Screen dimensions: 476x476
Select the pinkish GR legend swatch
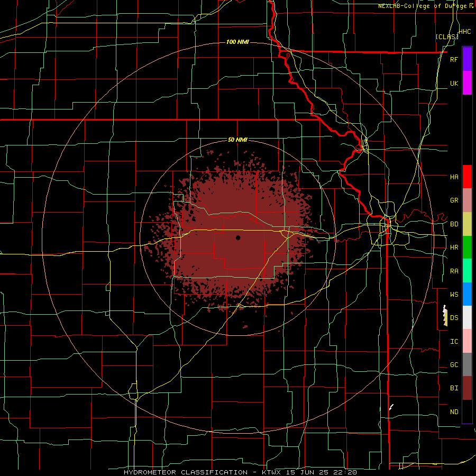467,200
